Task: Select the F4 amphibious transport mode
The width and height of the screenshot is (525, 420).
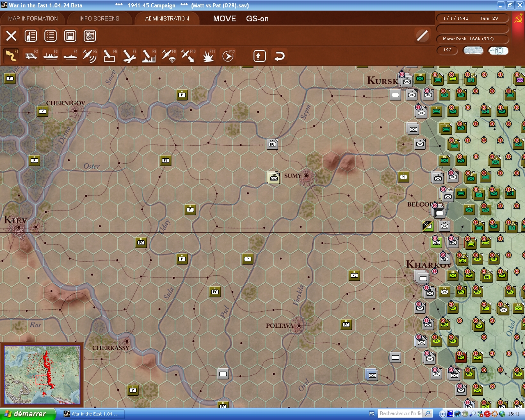Action: 71,56
